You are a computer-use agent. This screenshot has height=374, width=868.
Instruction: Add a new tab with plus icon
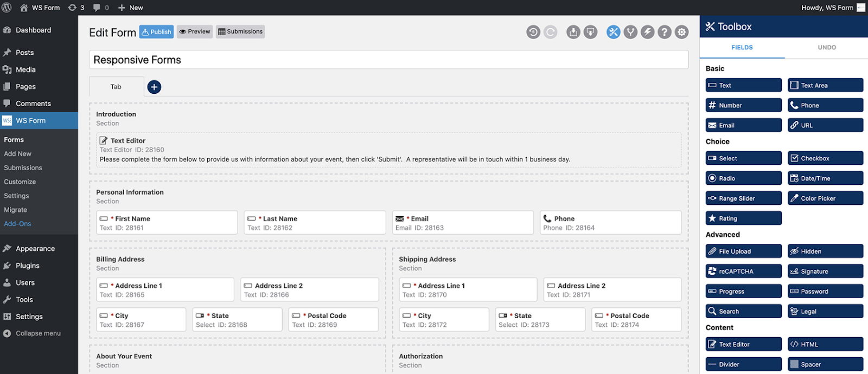point(154,87)
